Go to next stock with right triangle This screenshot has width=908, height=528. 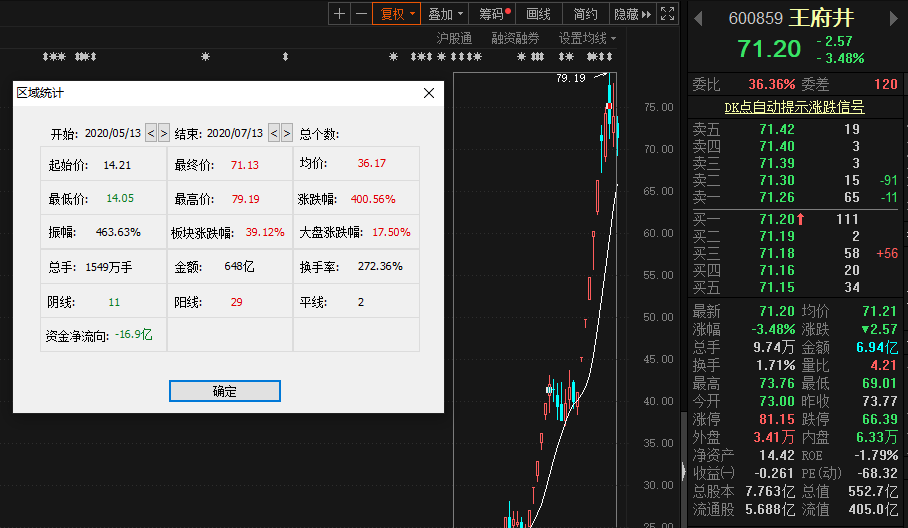[894, 19]
